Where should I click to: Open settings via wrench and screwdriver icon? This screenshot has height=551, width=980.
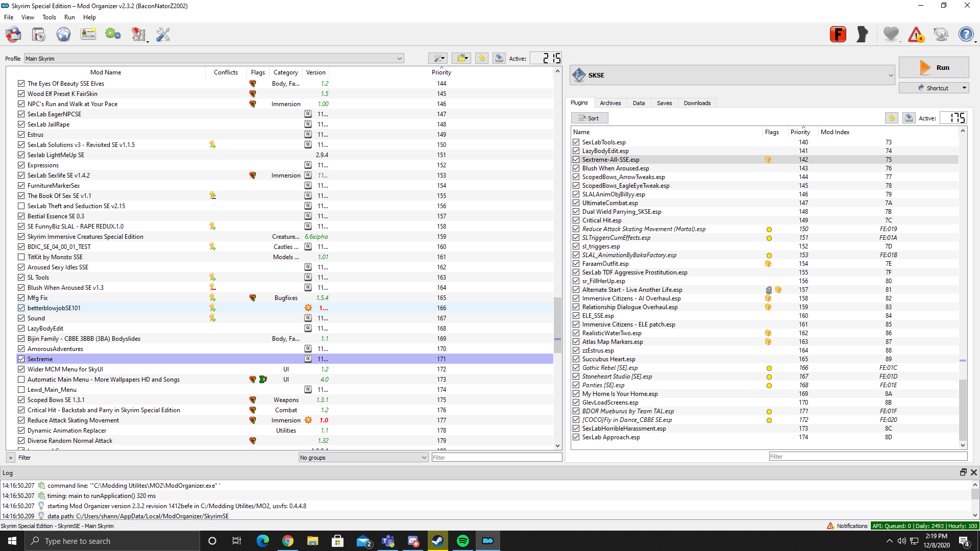point(163,35)
